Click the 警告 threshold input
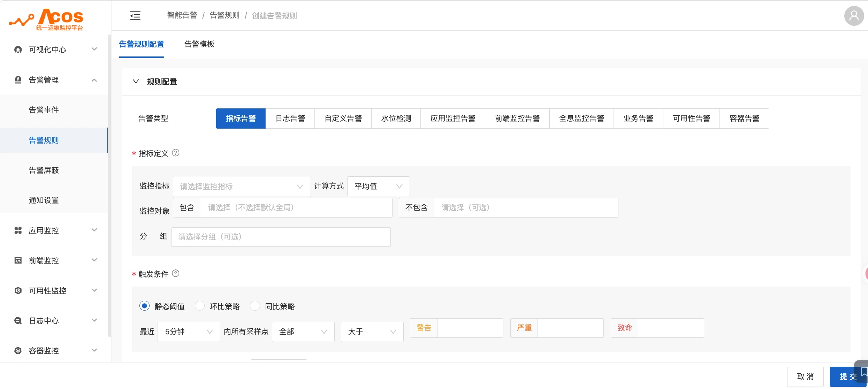 (x=470, y=328)
